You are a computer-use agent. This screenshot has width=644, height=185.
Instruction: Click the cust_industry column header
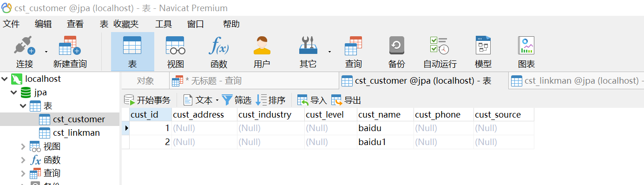271,114
